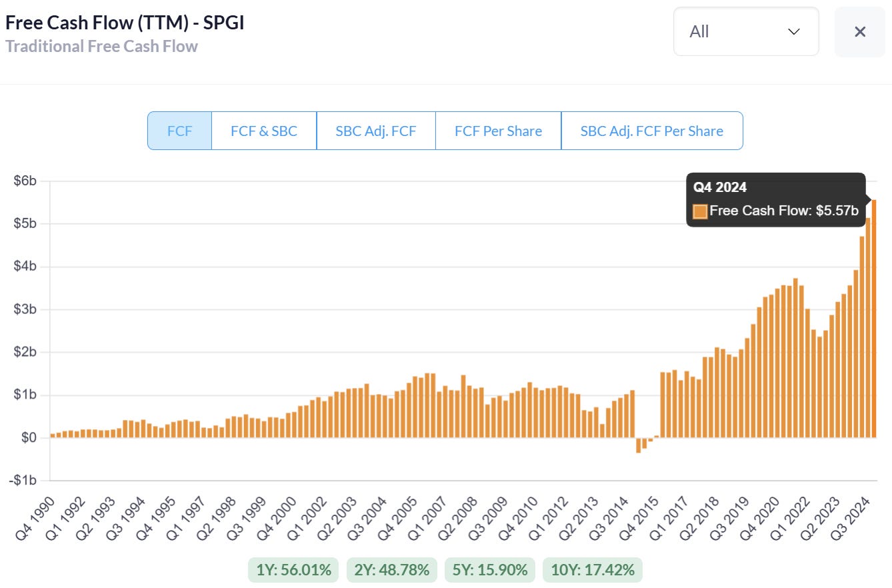This screenshot has width=892, height=588.
Task: Close the chart with the X button
Action: tap(860, 32)
